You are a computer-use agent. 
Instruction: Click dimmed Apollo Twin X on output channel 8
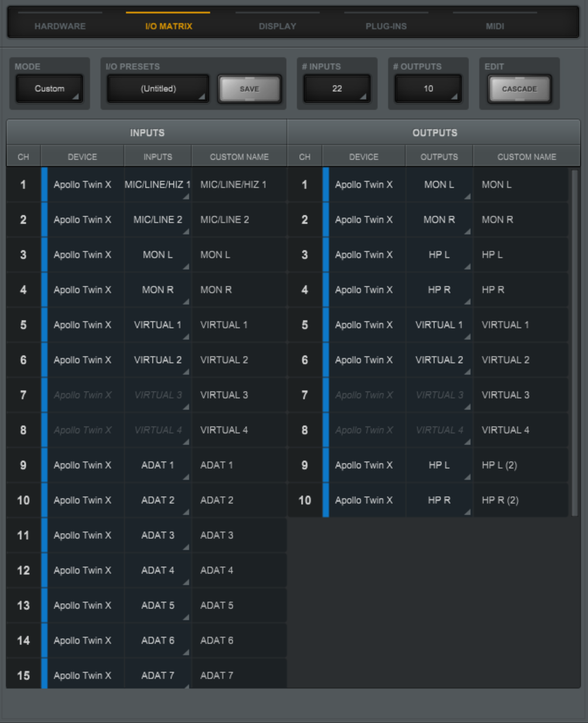click(x=364, y=430)
